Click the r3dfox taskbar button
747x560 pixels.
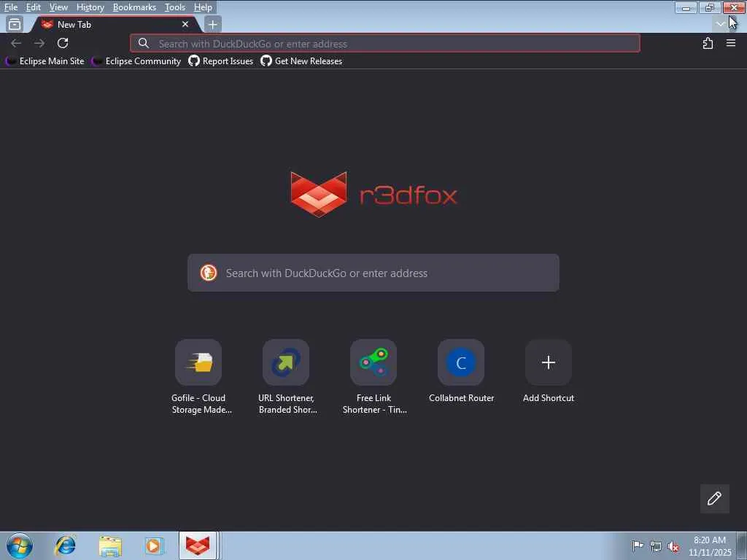click(x=198, y=545)
